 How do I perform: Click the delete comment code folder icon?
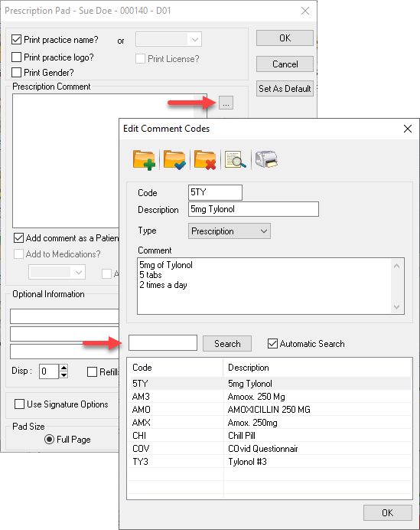point(205,160)
